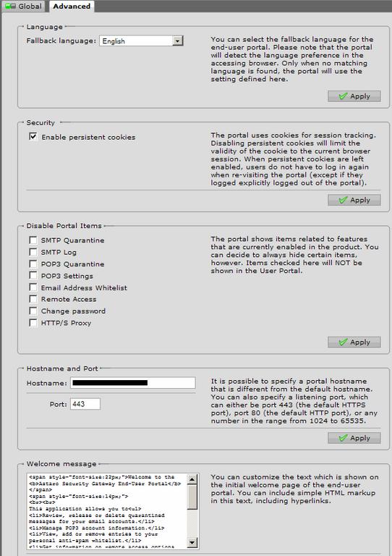Tick the POP3 Settings checkbox

tap(33, 276)
